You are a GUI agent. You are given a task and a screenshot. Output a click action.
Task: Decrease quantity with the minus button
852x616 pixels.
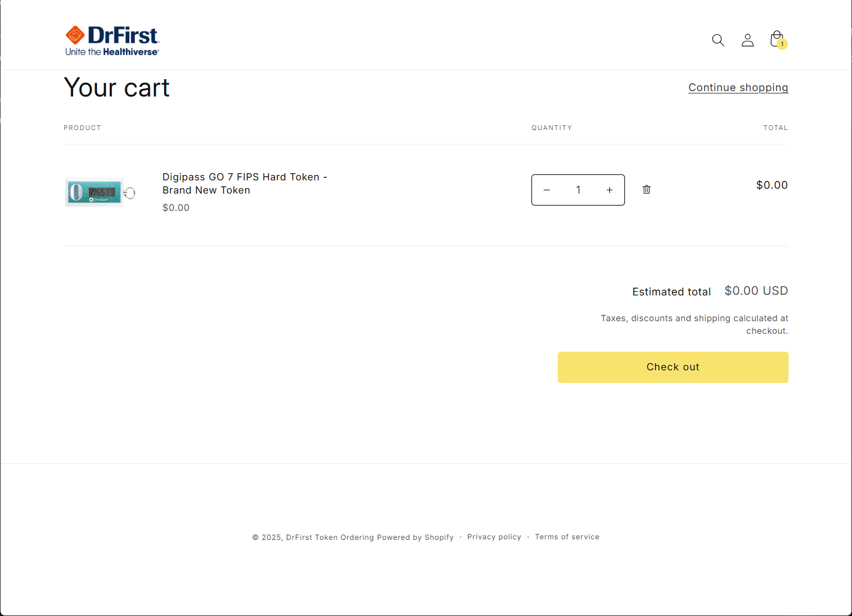coord(546,190)
